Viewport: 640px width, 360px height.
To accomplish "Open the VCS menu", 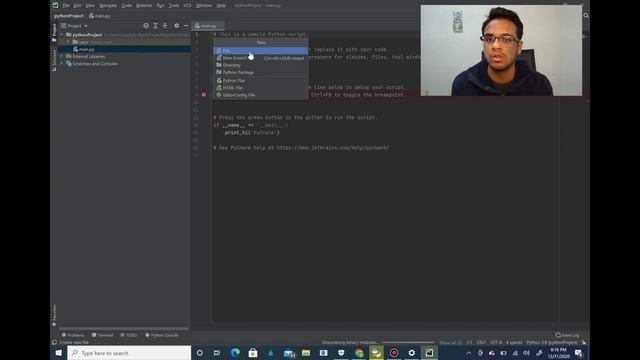I will pos(187,6).
